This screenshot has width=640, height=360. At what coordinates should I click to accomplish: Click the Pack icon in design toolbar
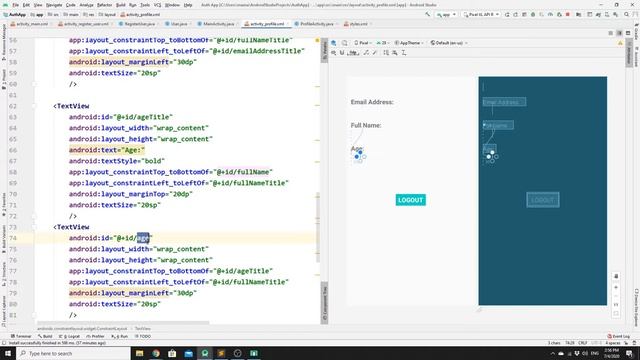(386, 53)
